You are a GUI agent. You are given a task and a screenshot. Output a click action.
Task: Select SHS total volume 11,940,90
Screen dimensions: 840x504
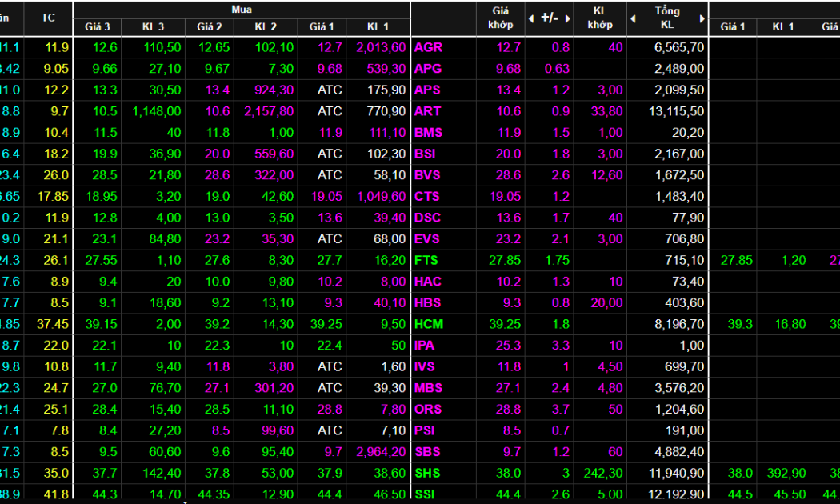[677, 474]
